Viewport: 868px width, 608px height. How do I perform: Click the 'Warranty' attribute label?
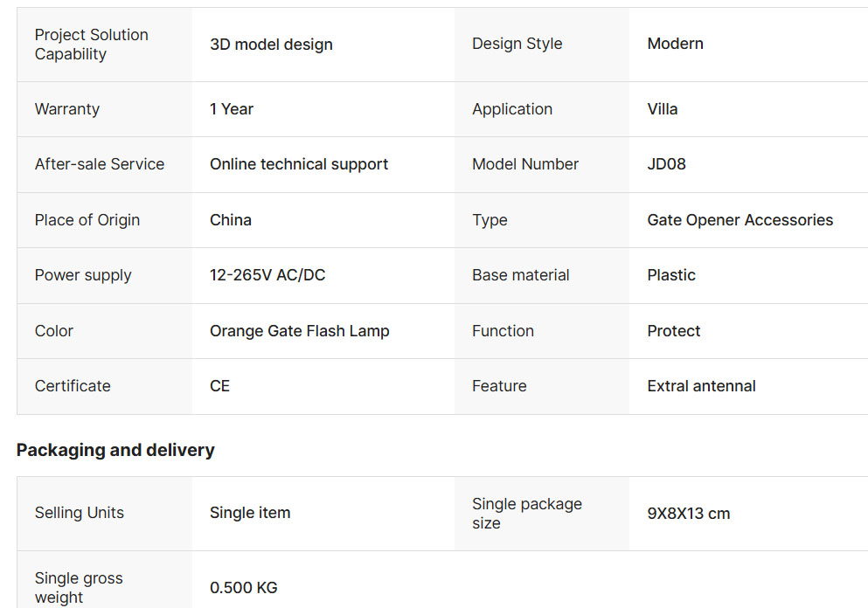coord(67,109)
